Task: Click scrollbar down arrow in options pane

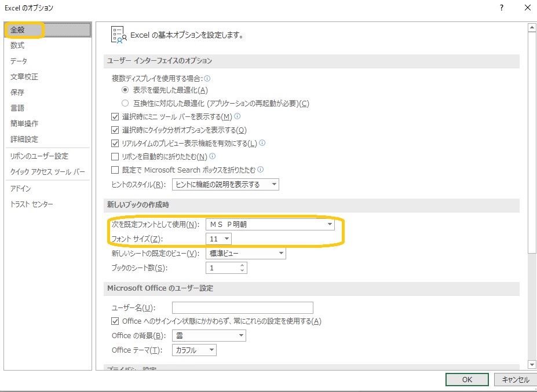Action: (532, 364)
